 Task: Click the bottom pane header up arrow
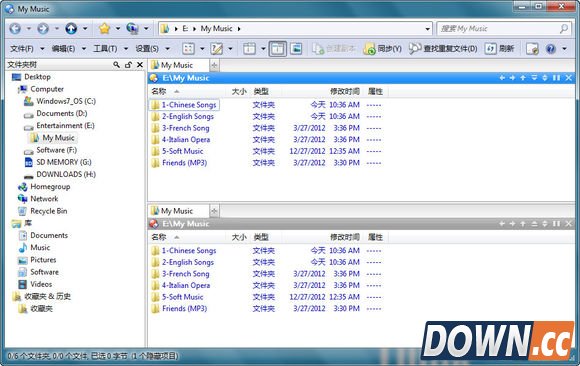click(x=523, y=224)
